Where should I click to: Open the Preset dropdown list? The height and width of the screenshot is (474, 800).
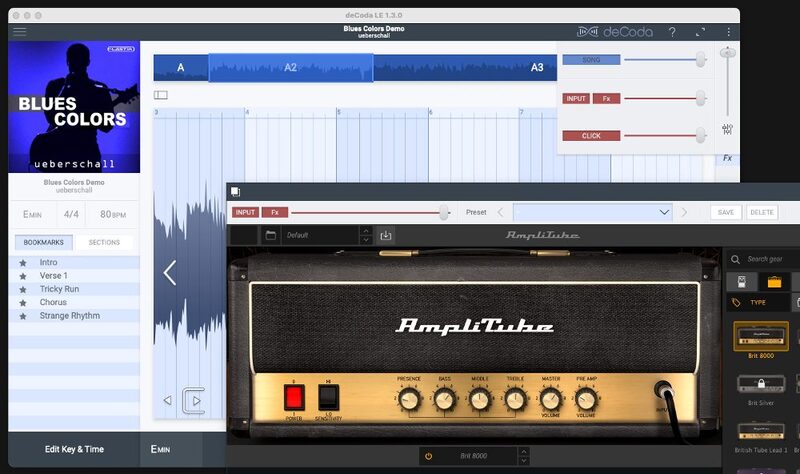coord(592,212)
